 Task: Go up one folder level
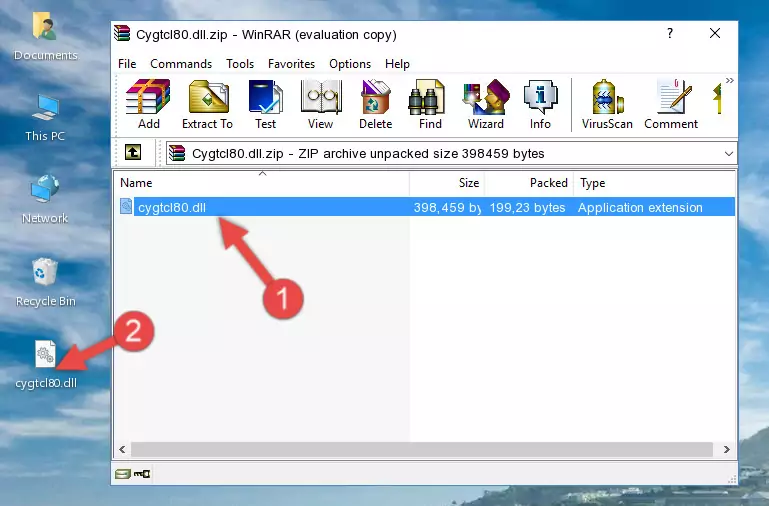point(133,152)
